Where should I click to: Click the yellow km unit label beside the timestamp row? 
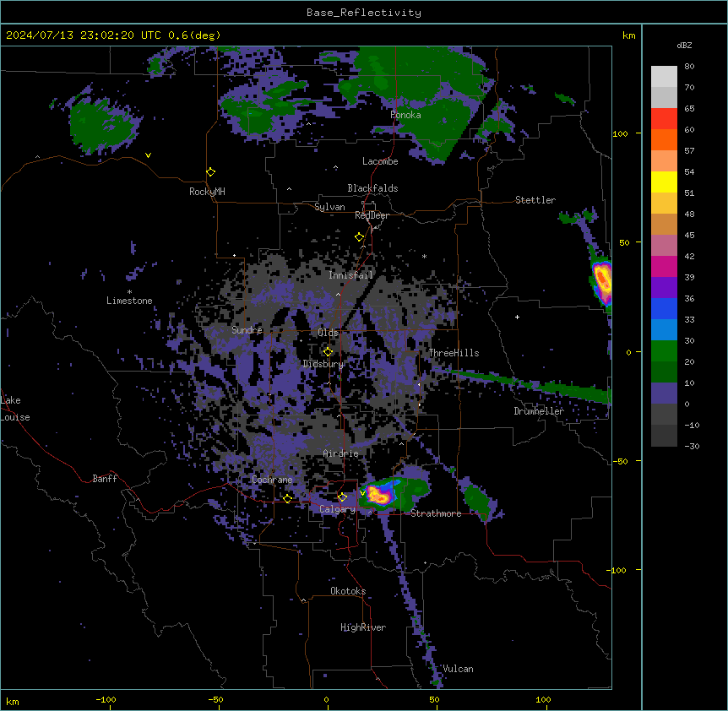(x=628, y=35)
